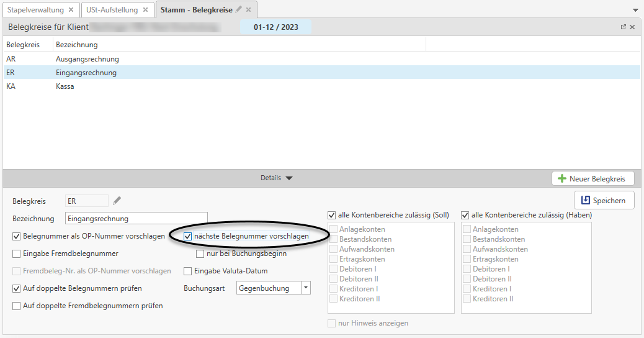Image resolution: width=644 pixels, height=338 pixels.
Task: Close the Stapelverwaltung tab
Action: pos(71,10)
